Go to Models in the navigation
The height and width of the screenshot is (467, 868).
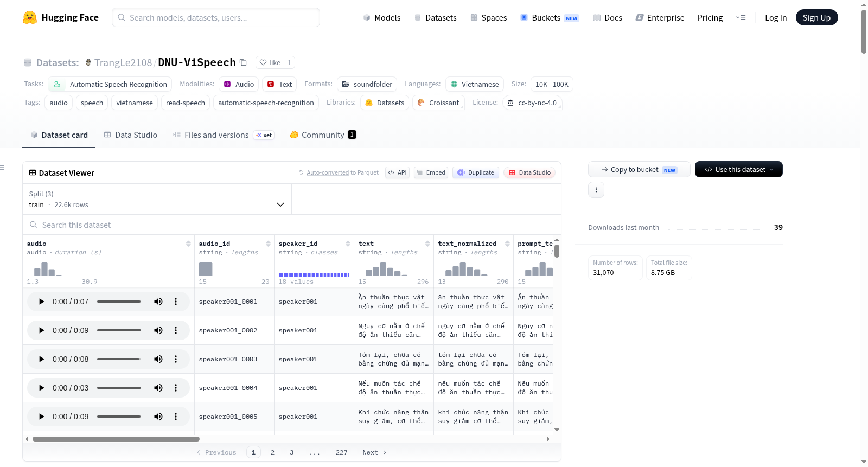click(x=382, y=17)
